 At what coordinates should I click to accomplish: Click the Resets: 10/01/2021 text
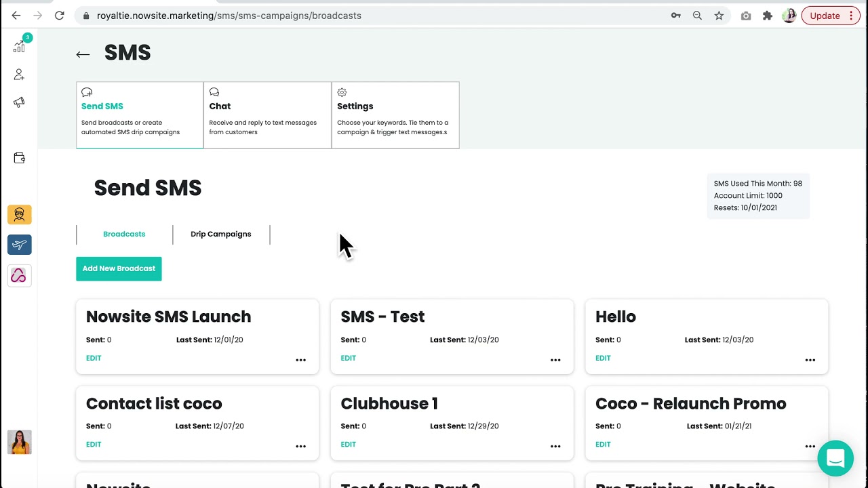(x=745, y=208)
